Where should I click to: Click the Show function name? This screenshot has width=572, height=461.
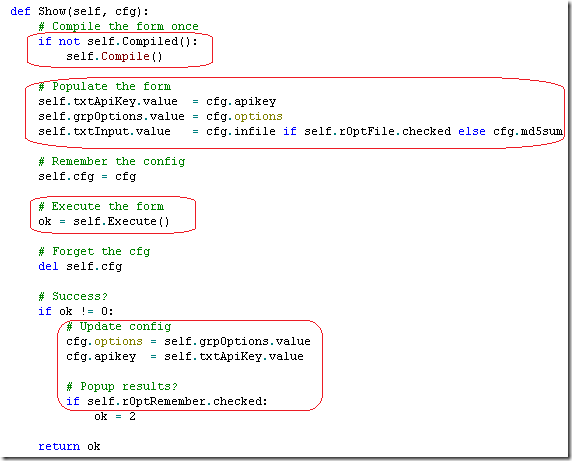point(52,11)
